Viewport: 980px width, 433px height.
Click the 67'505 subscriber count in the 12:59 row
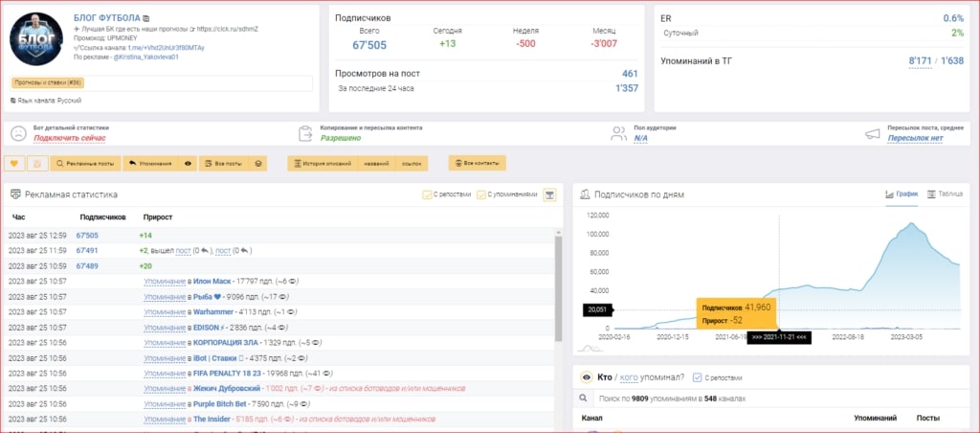tap(87, 236)
